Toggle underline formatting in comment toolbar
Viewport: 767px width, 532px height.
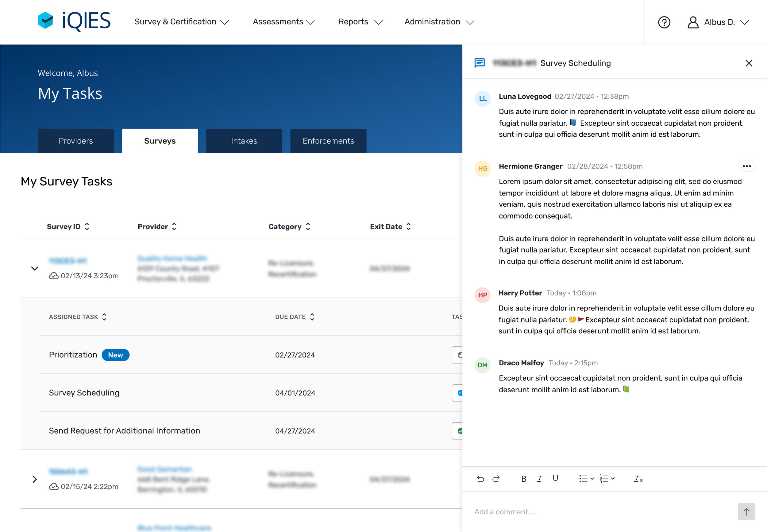coord(555,479)
